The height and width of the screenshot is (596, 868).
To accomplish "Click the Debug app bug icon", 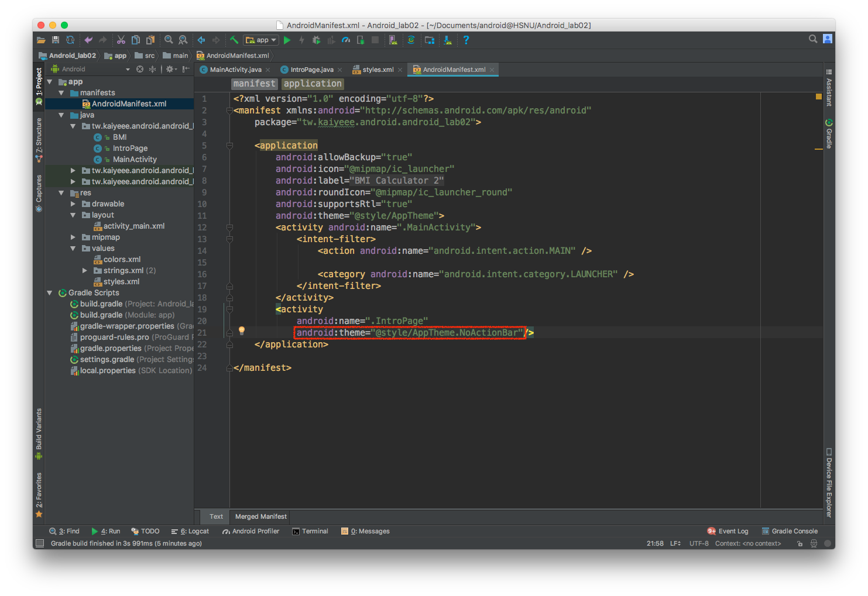I will [317, 40].
